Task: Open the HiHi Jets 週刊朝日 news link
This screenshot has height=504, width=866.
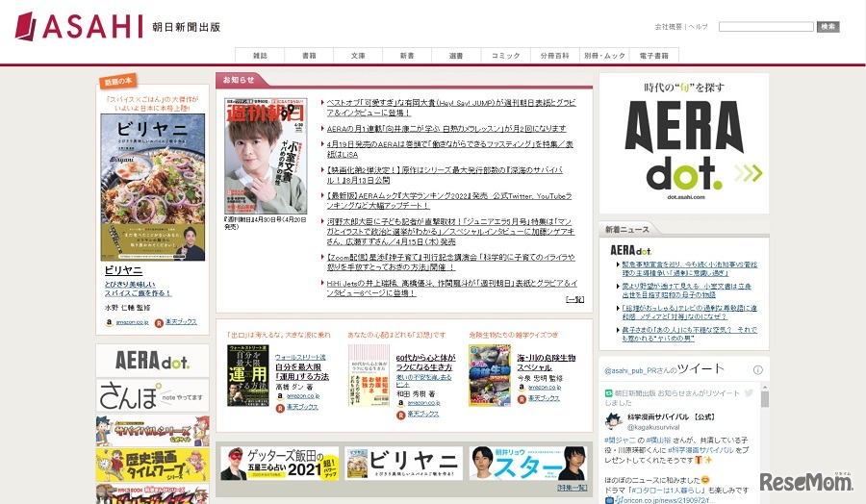Action: tap(451, 288)
